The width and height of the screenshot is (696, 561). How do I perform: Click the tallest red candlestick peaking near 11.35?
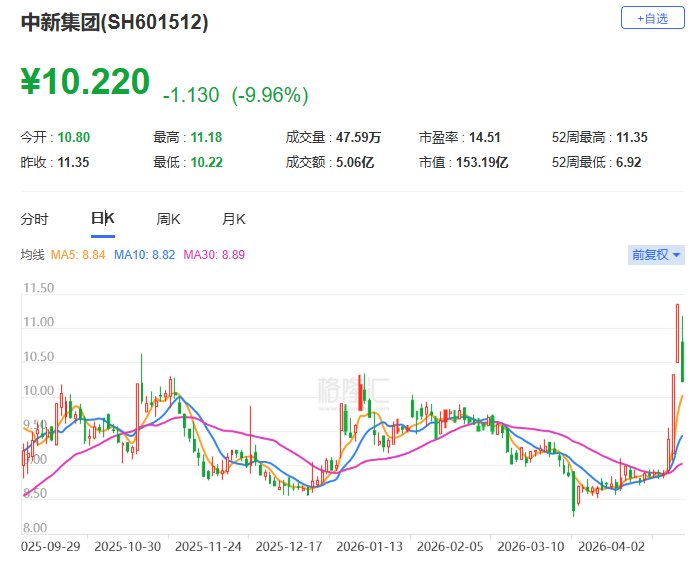[677, 333]
